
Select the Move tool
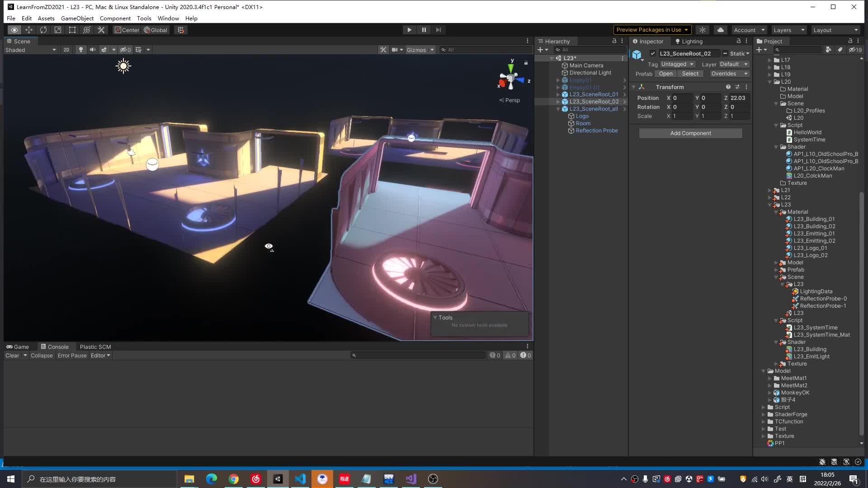coord(28,30)
